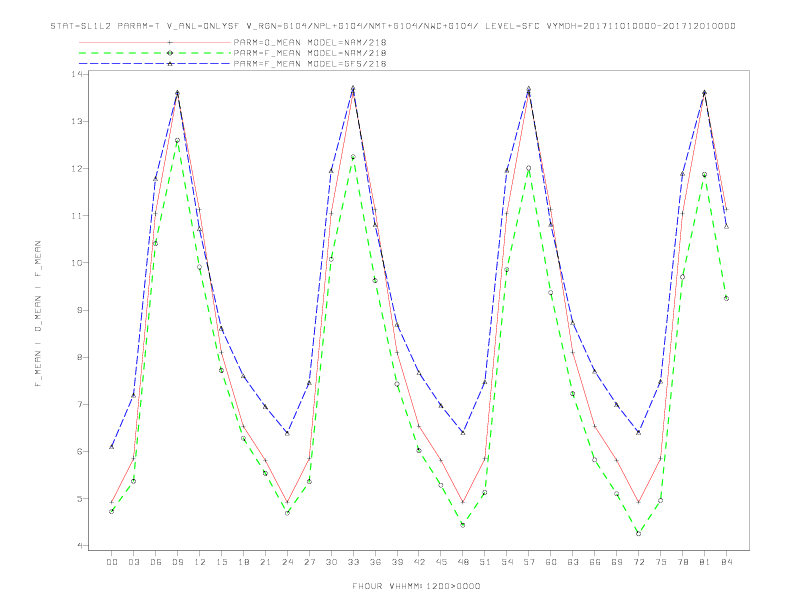The image size is (792, 612).
Task: Select legend entry PARM=F_MEAN MODEL=GFS/218
Action: click(310, 64)
